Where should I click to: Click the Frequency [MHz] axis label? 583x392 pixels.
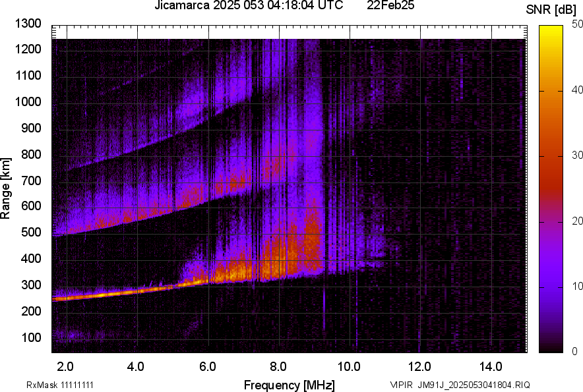tap(290, 385)
